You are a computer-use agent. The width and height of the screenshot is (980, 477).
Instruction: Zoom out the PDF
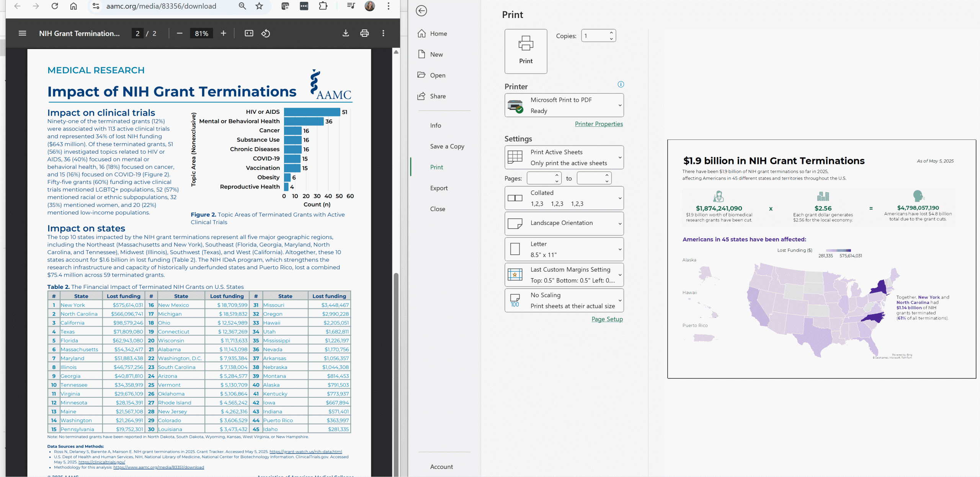[180, 33]
